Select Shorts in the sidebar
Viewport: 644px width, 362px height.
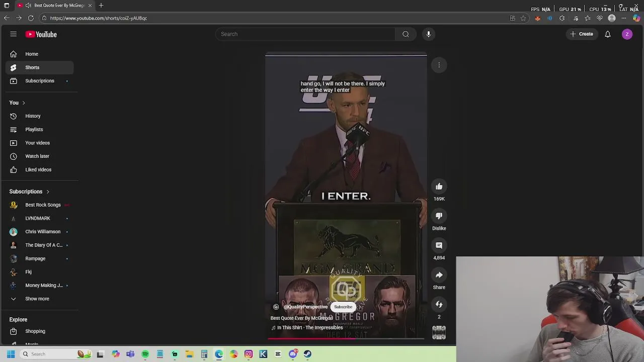click(39, 67)
